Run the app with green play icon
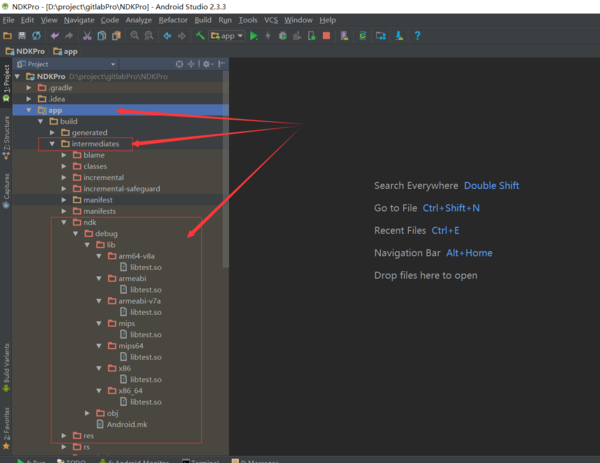600x463 pixels. [253, 36]
